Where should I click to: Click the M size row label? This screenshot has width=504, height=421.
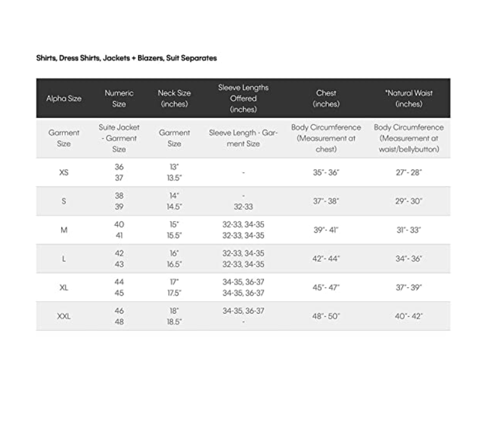coord(64,230)
